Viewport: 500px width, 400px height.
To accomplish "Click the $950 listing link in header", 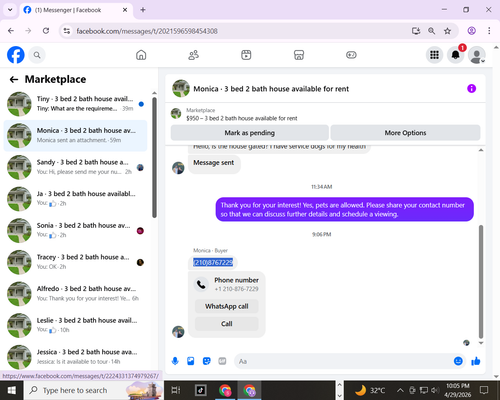I will click(242, 118).
